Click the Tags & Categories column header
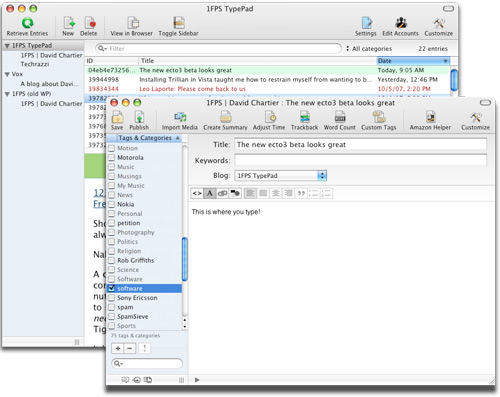The width and height of the screenshot is (500, 397). (144, 138)
